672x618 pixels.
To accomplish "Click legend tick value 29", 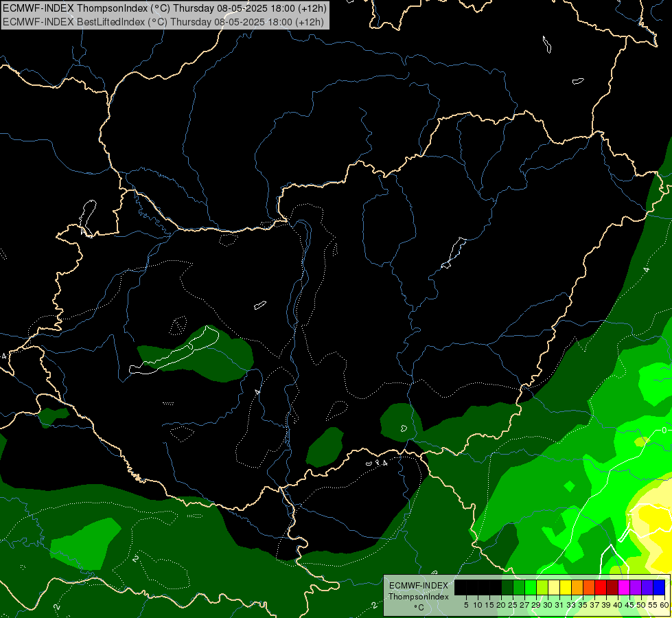I will 537,605.
